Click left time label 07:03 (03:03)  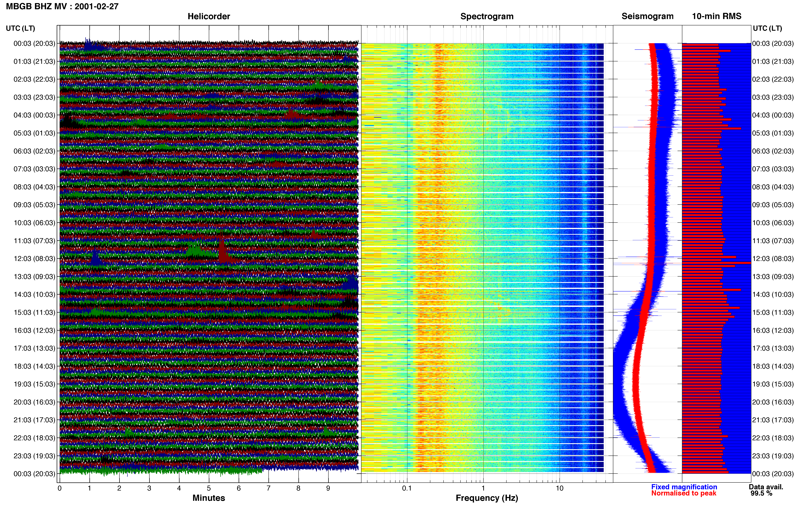pyautogui.click(x=34, y=169)
